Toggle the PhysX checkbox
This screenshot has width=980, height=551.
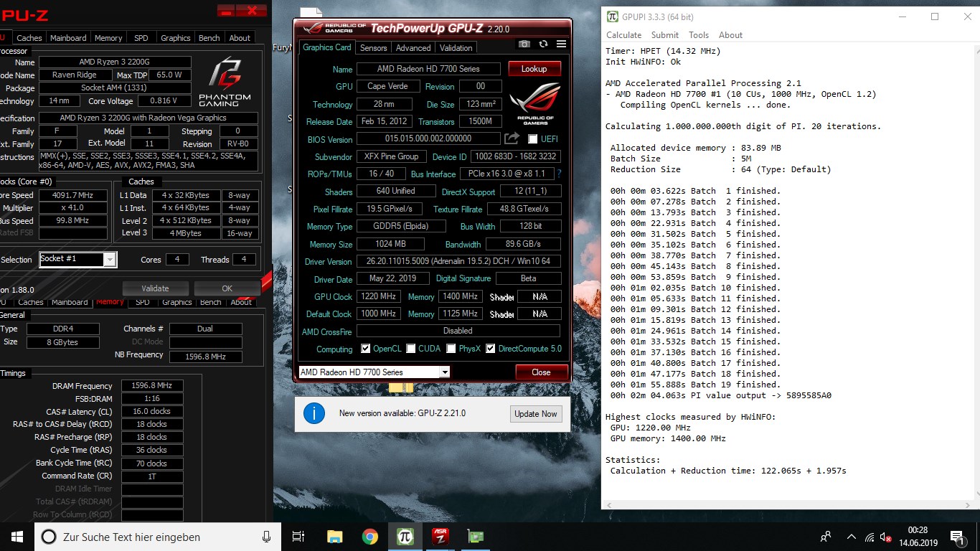(x=451, y=349)
